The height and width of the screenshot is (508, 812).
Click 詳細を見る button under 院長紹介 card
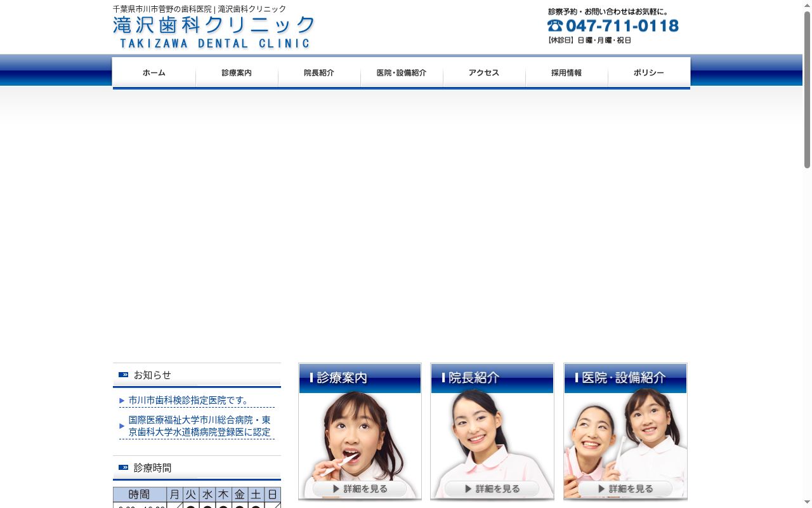[492, 489]
